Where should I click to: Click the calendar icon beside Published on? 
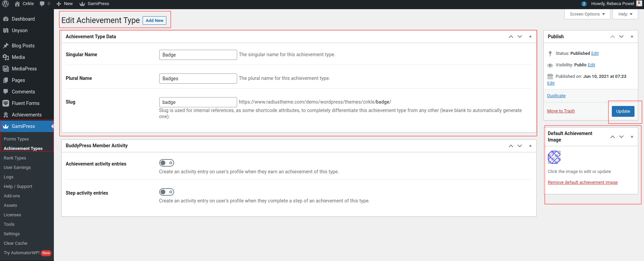click(x=550, y=77)
